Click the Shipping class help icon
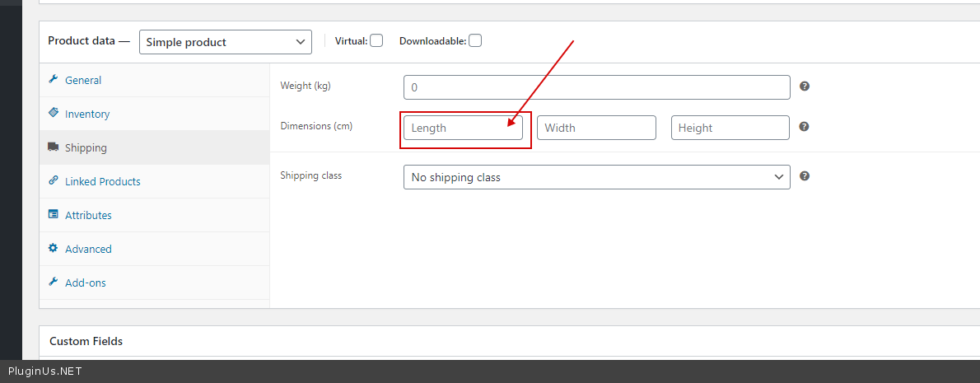The image size is (980, 383). tap(805, 175)
